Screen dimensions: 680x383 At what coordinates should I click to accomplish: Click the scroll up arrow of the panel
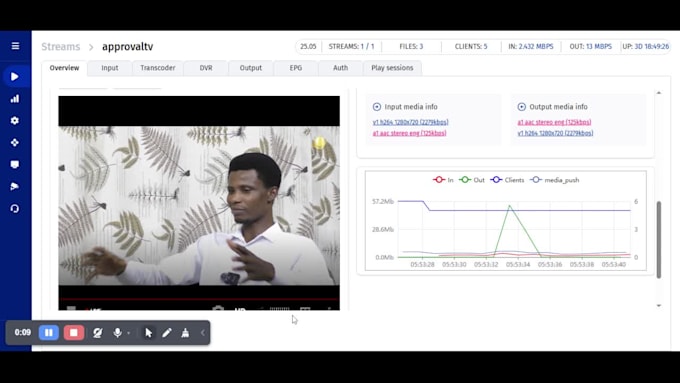(659, 93)
